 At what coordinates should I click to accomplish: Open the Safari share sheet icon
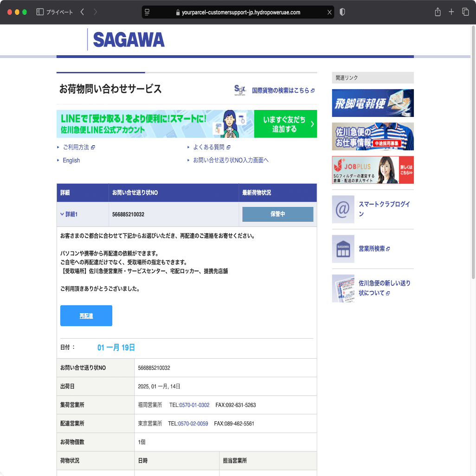(x=437, y=12)
